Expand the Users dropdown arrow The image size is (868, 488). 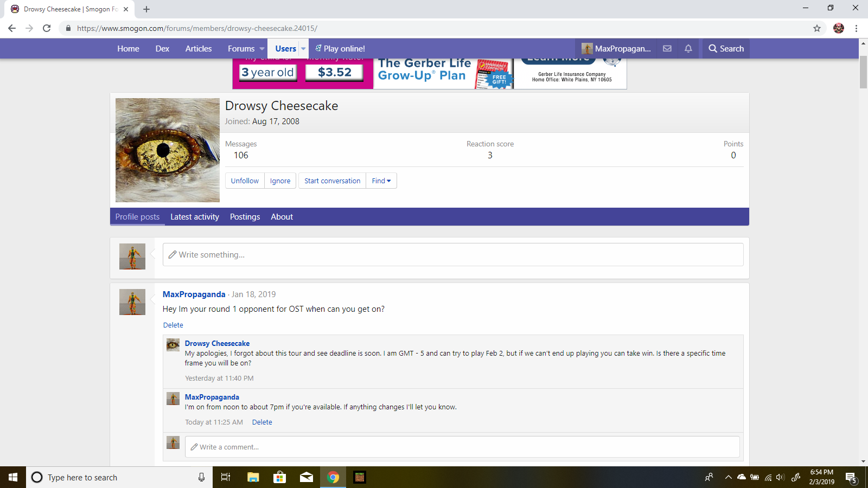[303, 49]
